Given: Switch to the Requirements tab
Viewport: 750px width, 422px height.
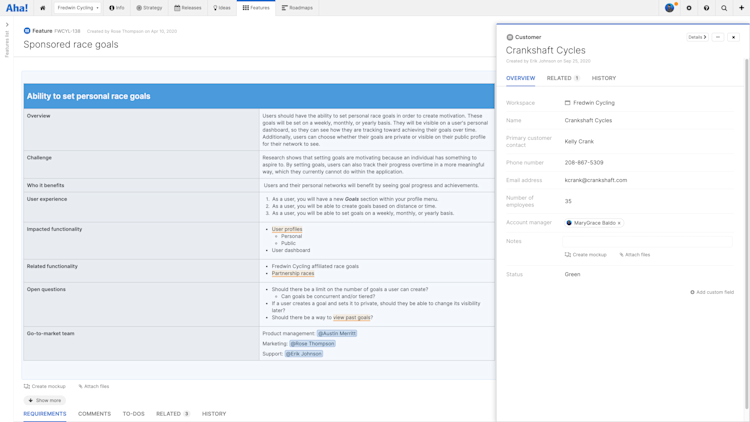Looking at the screenshot, I should point(45,414).
